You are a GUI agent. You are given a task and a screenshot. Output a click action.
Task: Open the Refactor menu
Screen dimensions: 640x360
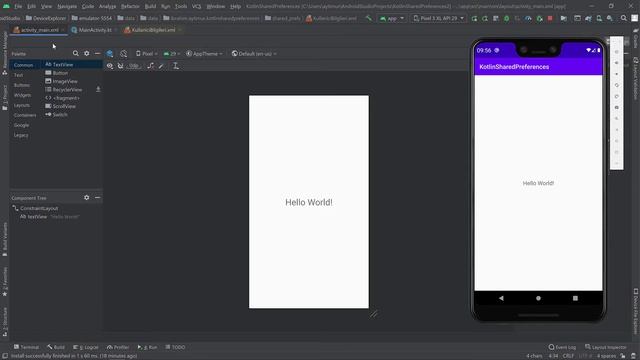pos(130,6)
